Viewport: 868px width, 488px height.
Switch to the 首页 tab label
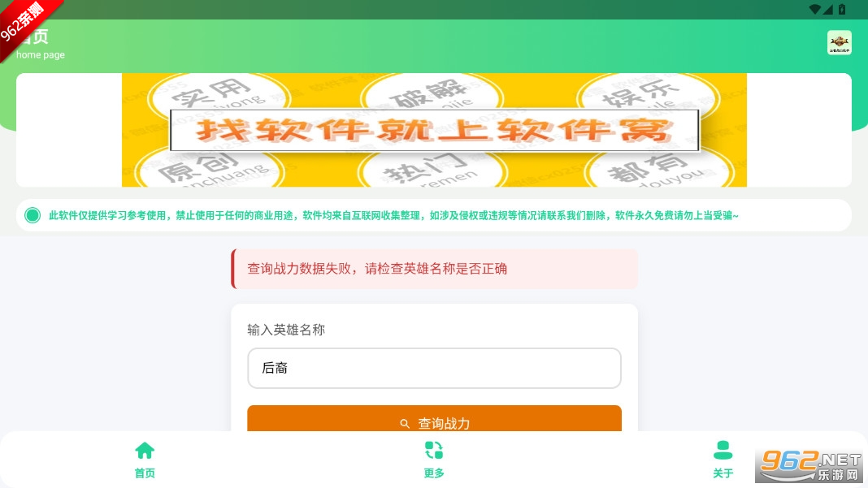tap(145, 473)
